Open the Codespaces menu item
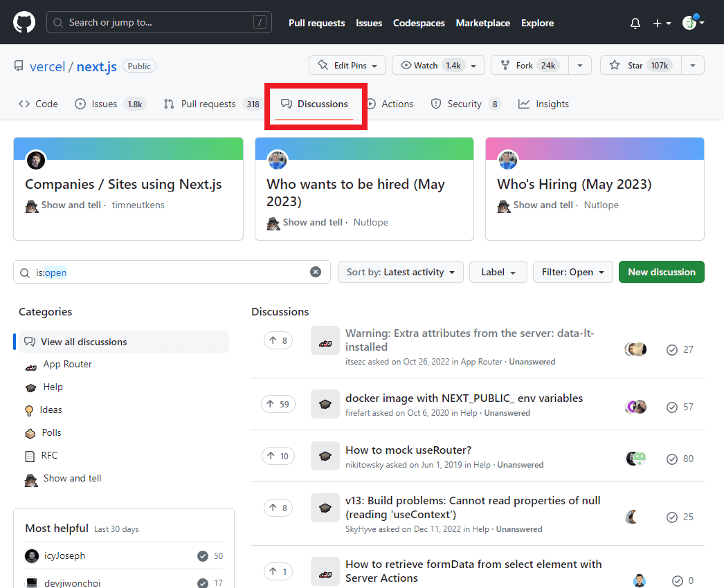The width and height of the screenshot is (724, 588). click(419, 23)
